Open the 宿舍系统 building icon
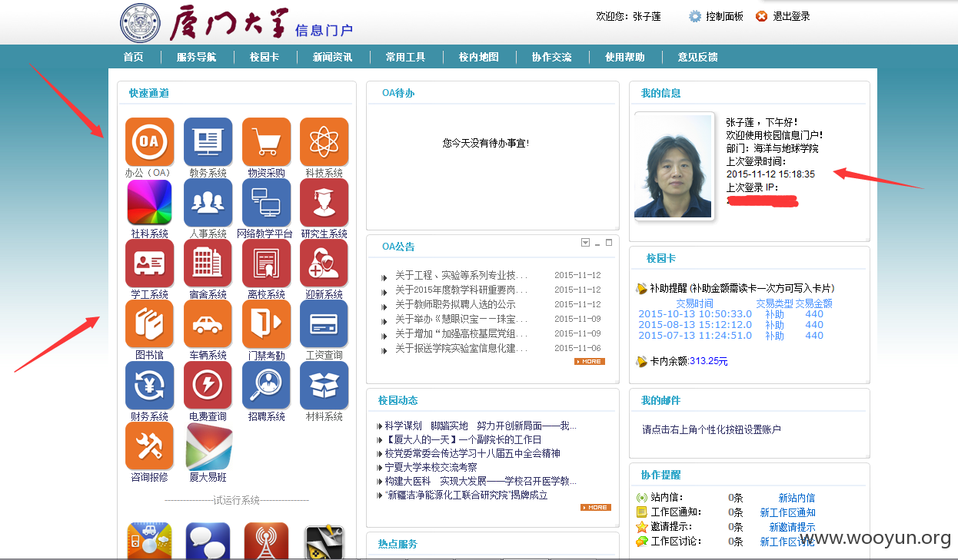This screenshot has width=958, height=560. (x=208, y=263)
